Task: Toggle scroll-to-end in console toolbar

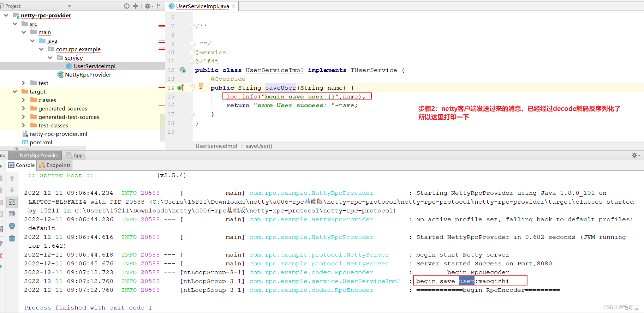Action: coord(12,214)
